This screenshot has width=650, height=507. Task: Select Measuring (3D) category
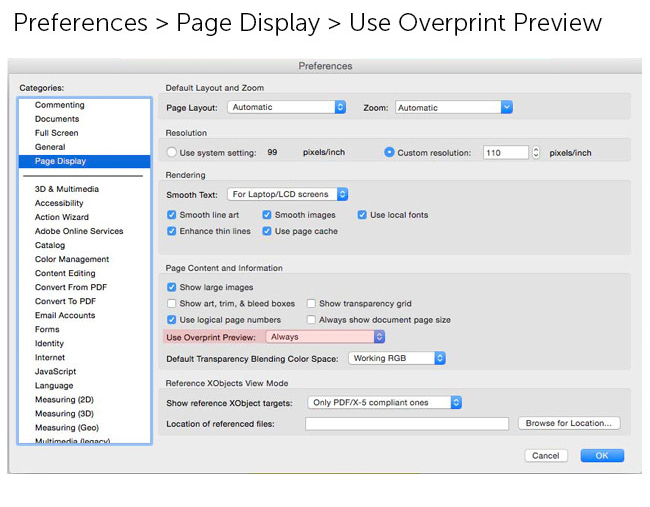(64, 414)
